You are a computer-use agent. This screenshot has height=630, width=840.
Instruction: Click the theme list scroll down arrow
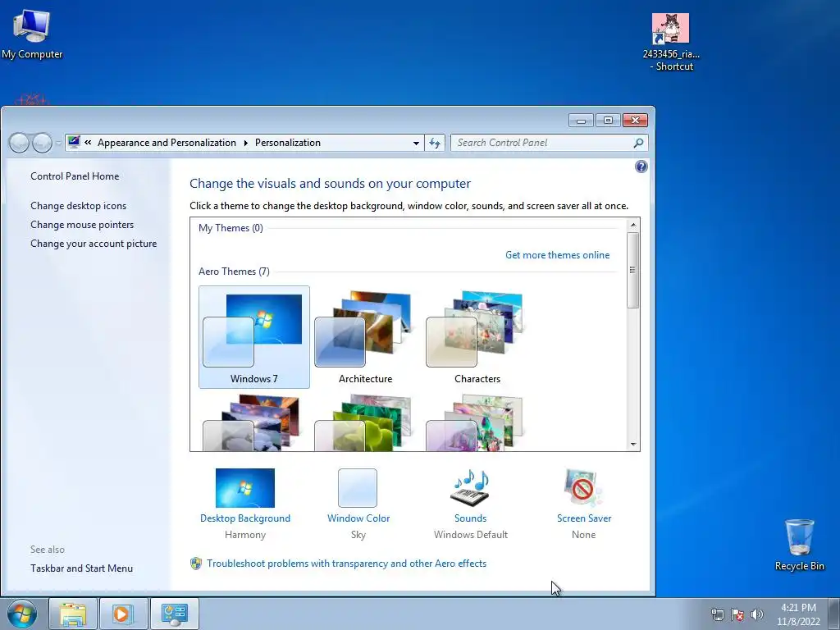tap(633, 444)
